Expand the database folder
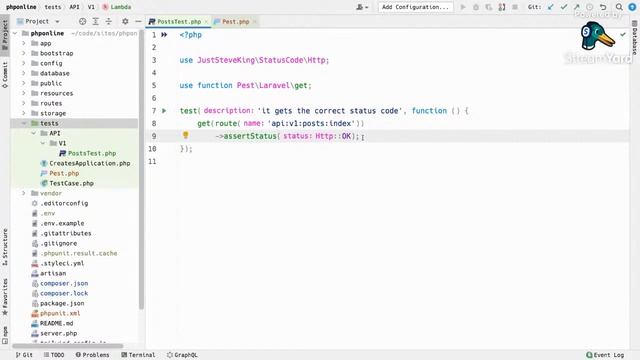640x360 pixels. point(24,73)
